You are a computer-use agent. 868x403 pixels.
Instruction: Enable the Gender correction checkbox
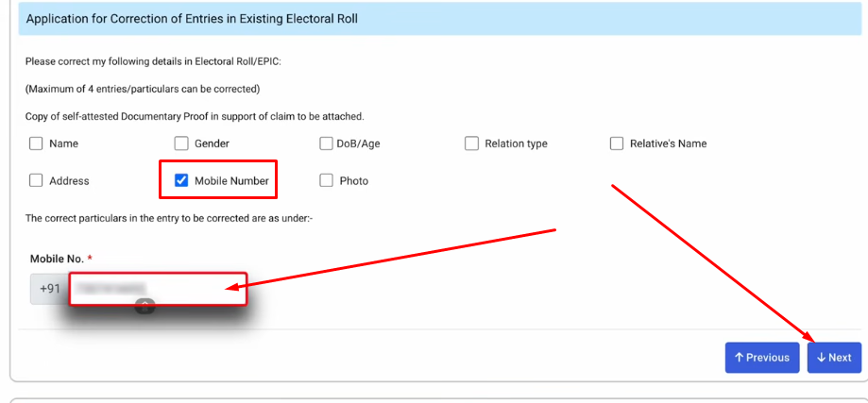click(x=181, y=144)
